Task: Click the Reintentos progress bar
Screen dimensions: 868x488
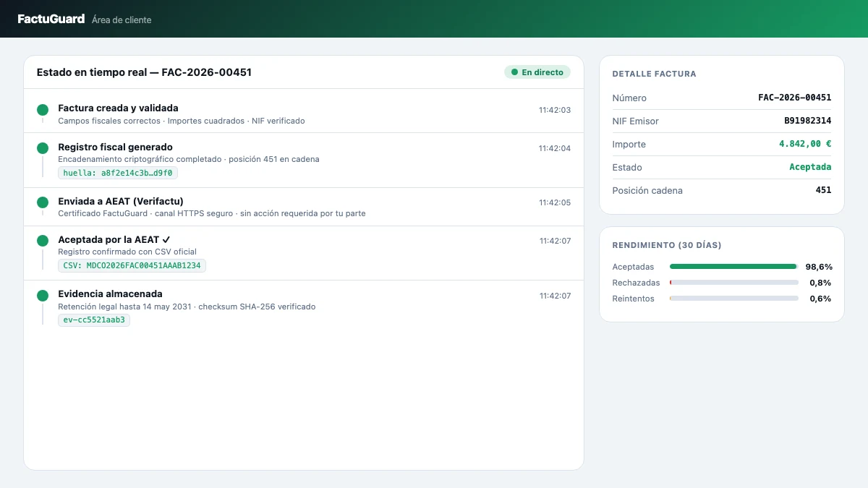Action: [734, 299]
